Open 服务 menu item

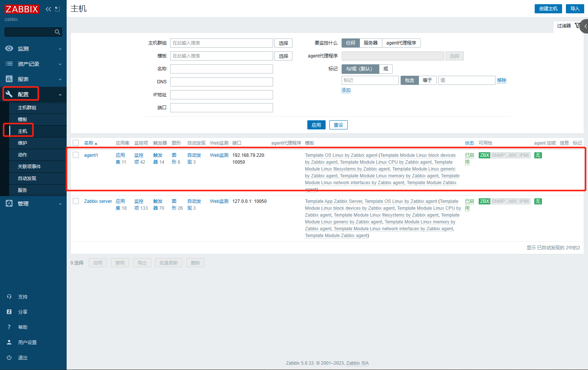click(x=38, y=190)
